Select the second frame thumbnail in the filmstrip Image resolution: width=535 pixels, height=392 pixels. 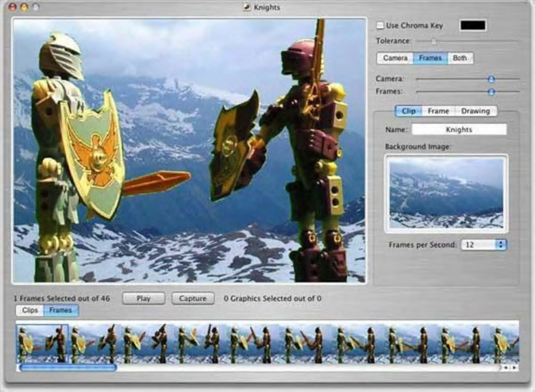(95, 344)
